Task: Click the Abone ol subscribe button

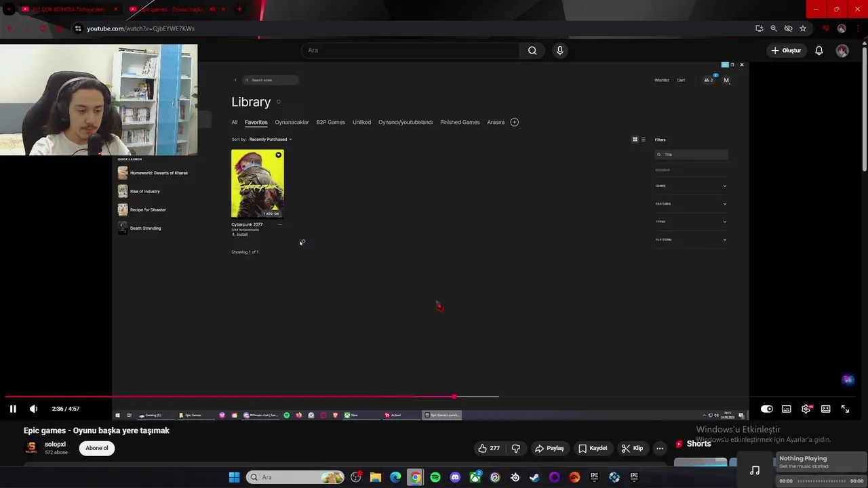Action: (x=96, y=448)
